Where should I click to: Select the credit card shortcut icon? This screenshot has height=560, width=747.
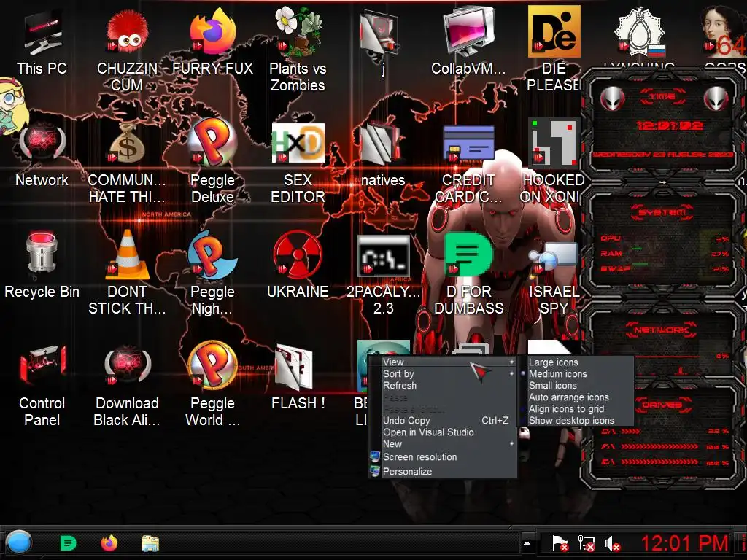coord(468,144)
